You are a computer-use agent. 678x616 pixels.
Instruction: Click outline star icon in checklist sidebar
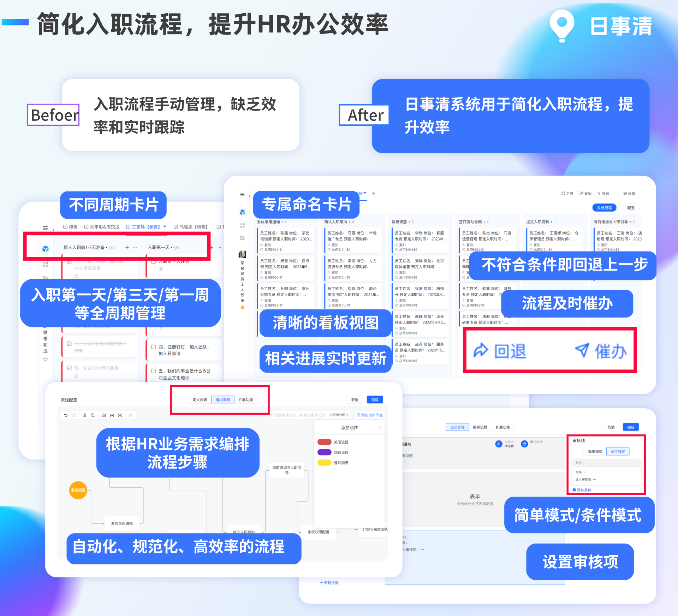pos(45,359)
